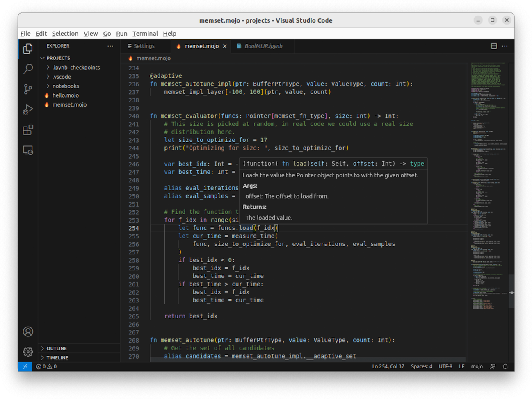
Task: Open the Go menu
Action: (x=107, y=34)
